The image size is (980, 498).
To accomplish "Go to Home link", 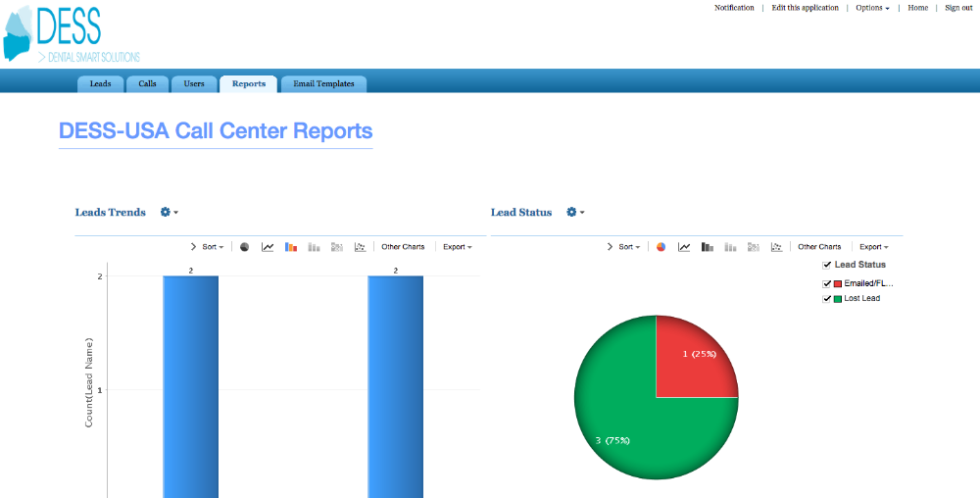I will click(918, 8).
